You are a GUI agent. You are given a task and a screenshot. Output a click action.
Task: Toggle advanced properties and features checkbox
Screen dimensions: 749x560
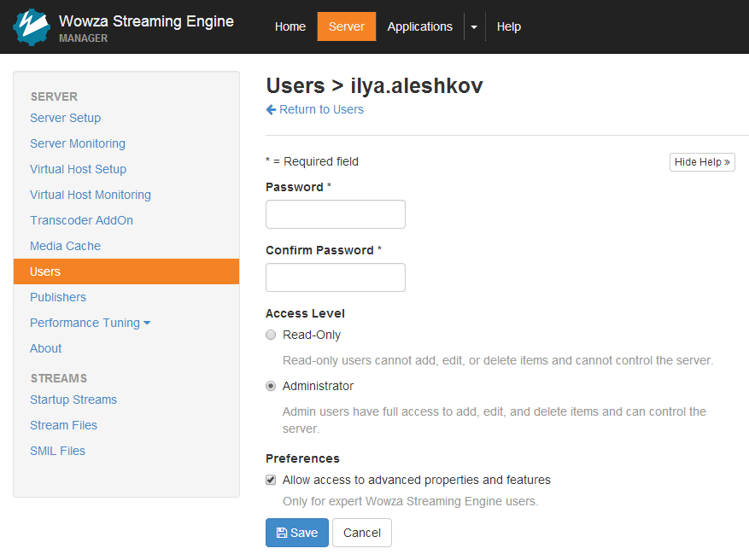271,480
